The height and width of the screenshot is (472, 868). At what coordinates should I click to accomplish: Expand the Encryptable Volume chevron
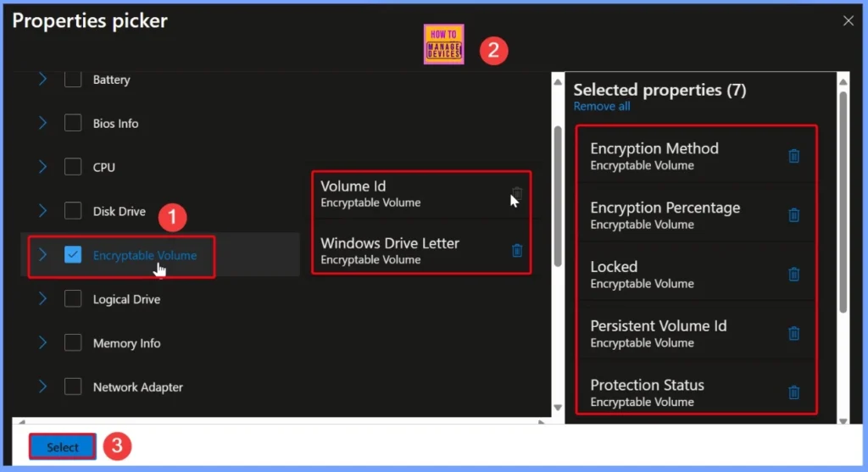[42, 254]
